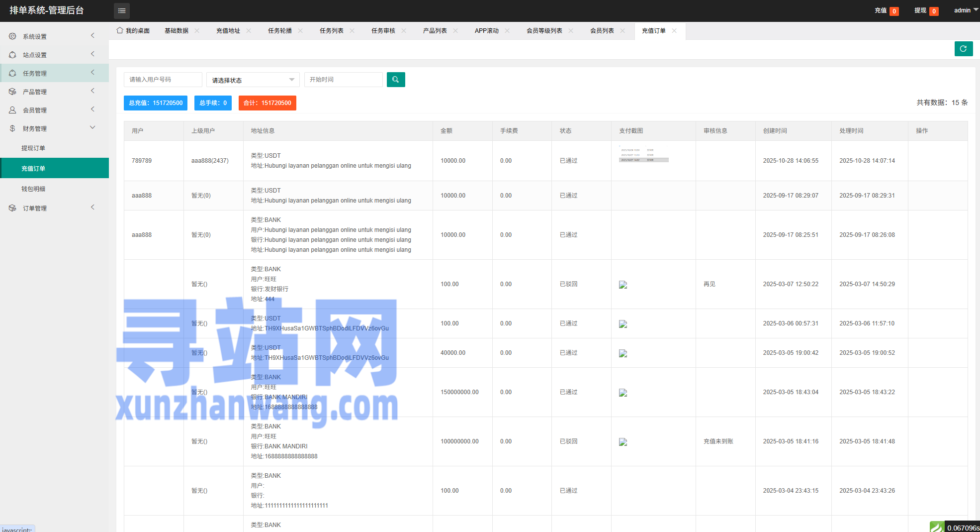Switch to the 任务审核 tab
980x532 pixels.
(x=383, y=31)
